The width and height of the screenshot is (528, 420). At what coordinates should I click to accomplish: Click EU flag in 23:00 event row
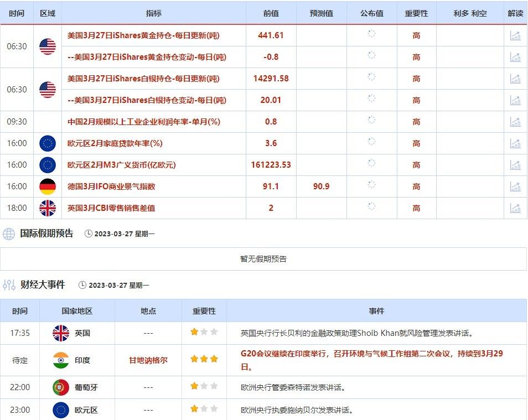point(61,410)
